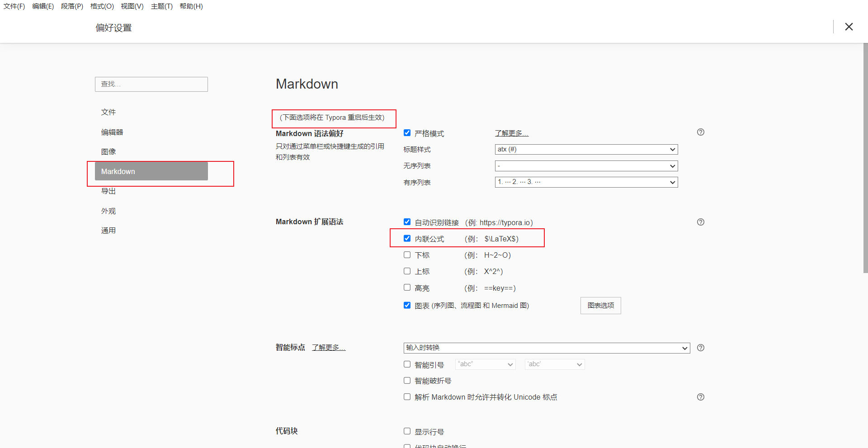Enable 智能破折号 checkbox

(407, 381)
